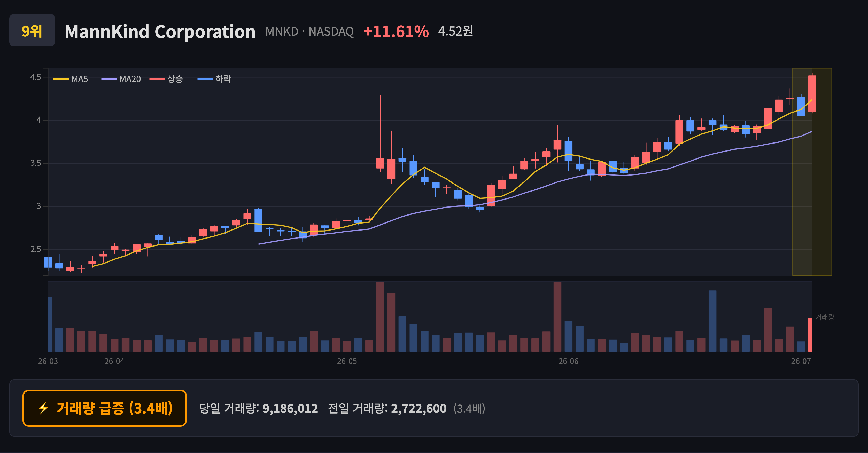Click the 26-04 date axis label

click(x=114, y=361)
